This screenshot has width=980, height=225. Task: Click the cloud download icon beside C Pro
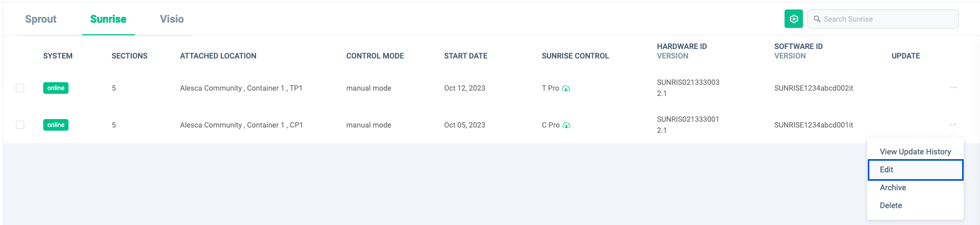(x=566, y=125)
